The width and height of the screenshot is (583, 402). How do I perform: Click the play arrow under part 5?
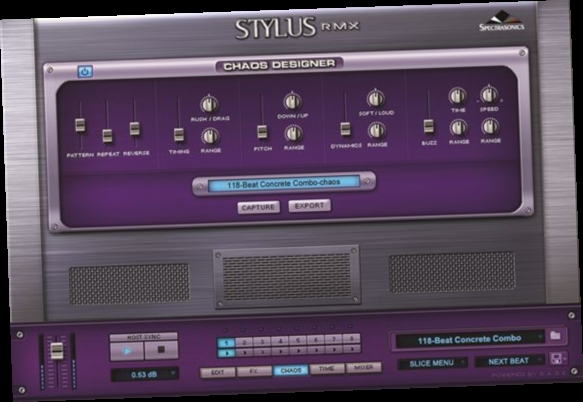pyautogui.click(x=298, y=350)
